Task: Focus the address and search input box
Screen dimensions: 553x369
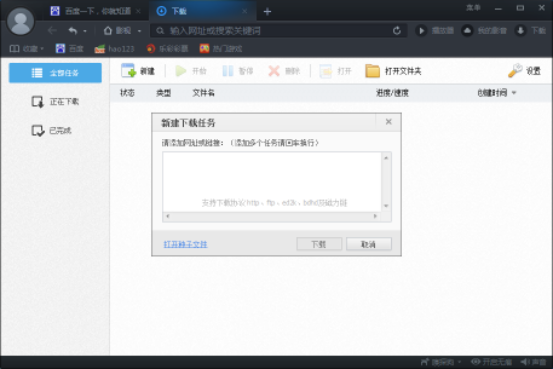Action: click(x=279, y=31)
